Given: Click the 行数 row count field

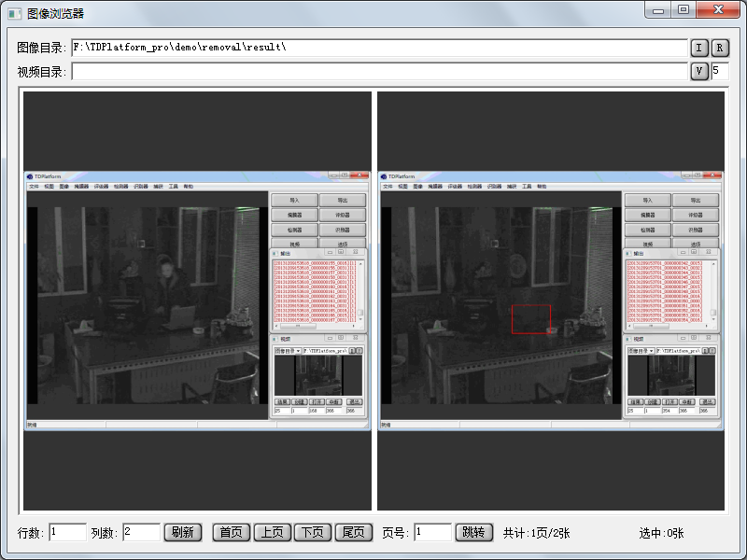Looking at the screenshot, I should point(67,532).
